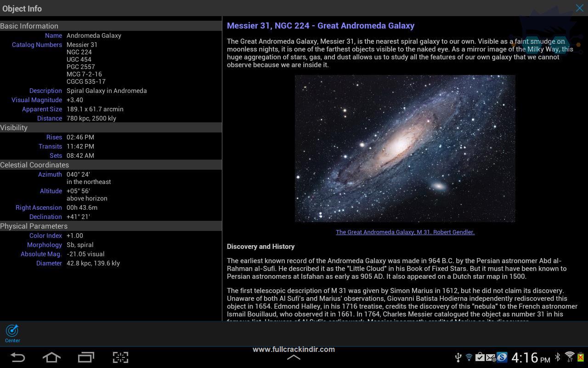The width and height of the screenshot is (588, 368).
Task: Select the Physical Parameters section header
Action: tap(111, 226)
